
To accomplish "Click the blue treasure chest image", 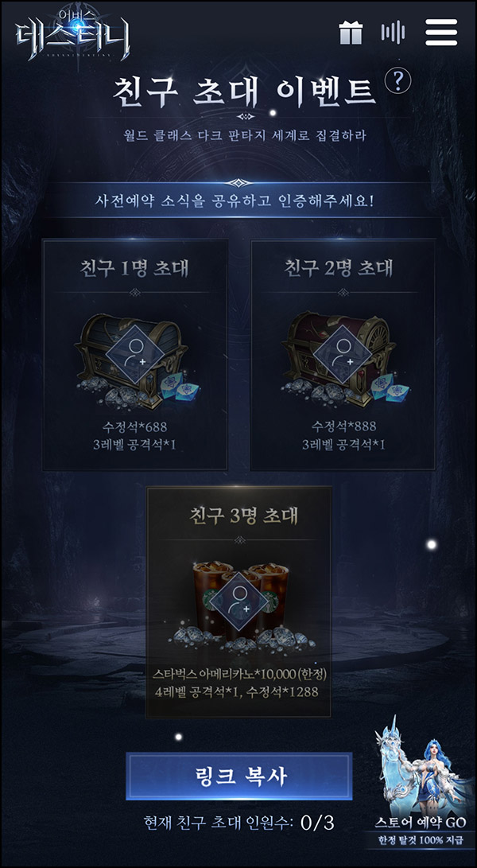I will coord(133,360).
